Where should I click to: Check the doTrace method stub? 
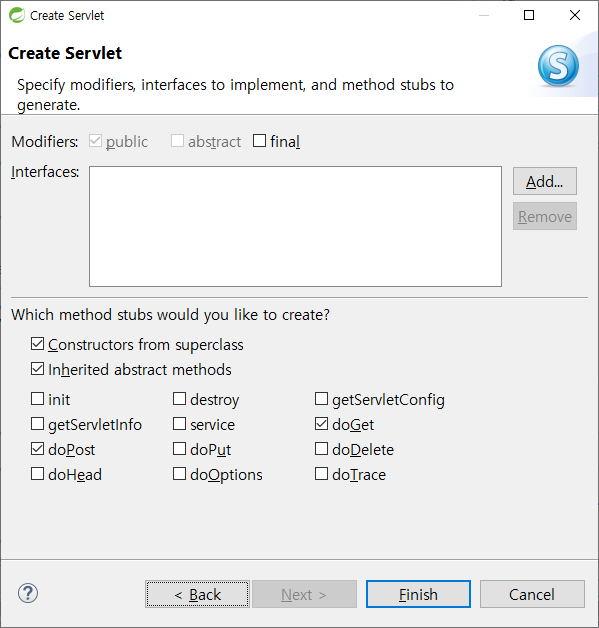321,474
